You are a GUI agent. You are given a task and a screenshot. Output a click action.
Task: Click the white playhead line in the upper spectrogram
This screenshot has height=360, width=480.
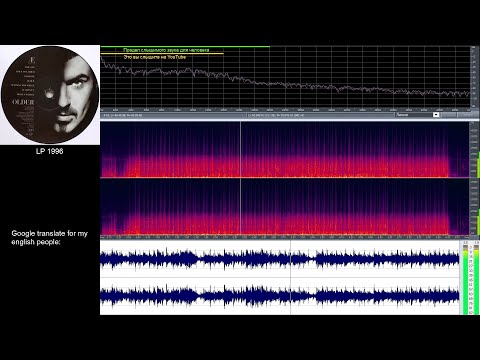point(240,149)
